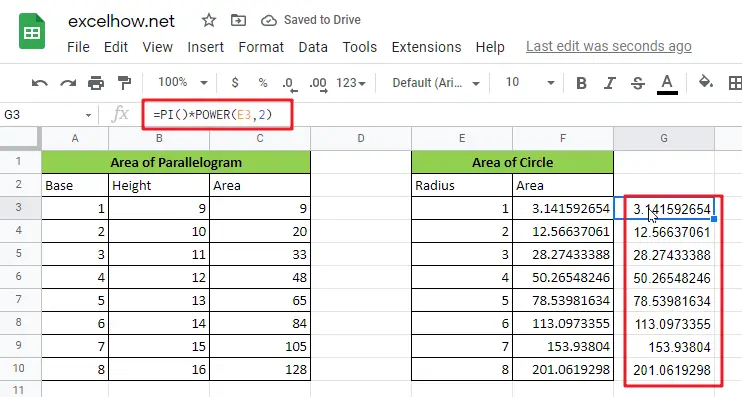Click the 'Last edit was seconds ago' link
742x397 pixels.
pos(609,46)
